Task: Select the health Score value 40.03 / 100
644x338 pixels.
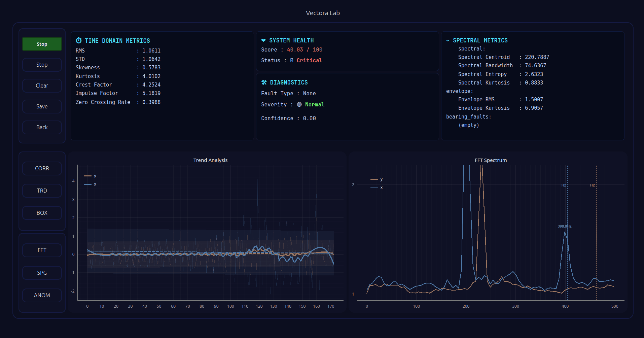Action: coord(305,50)
